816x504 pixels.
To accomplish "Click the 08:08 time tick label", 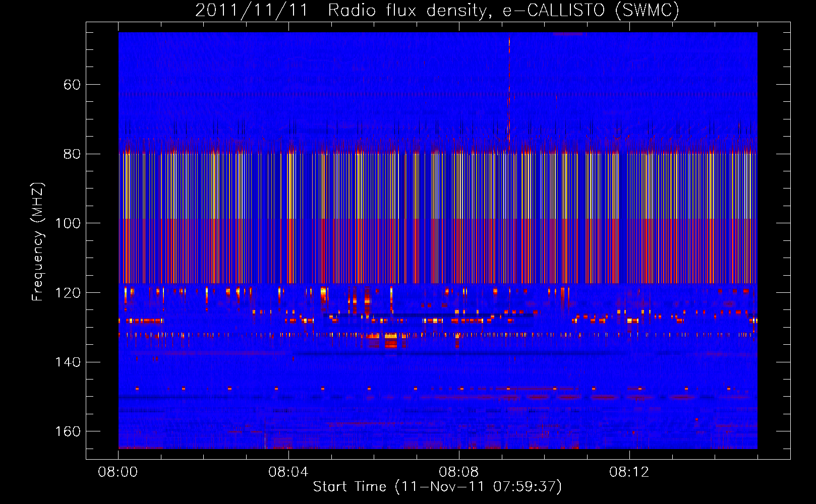I will click(x=459, y=472).
